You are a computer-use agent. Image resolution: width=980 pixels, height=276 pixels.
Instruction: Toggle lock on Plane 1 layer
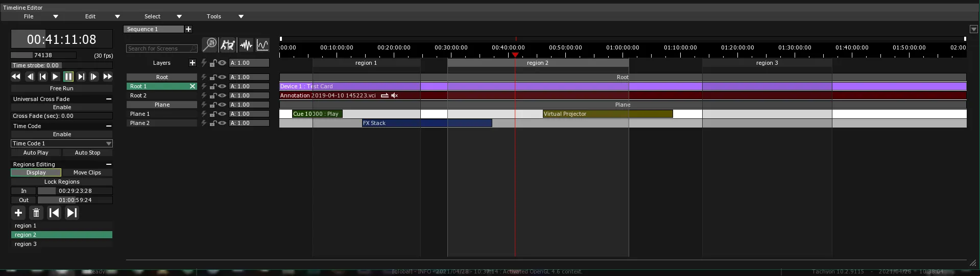click(213, 114)
